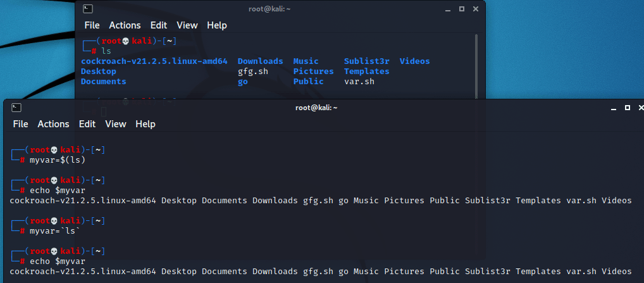Open File menu in the front terminal window
The height and width of the screenshot is (283, 644).
(20, 123)
